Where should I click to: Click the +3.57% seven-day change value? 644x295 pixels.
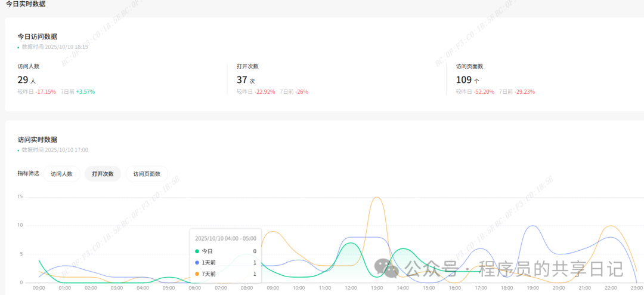point(85,92)
